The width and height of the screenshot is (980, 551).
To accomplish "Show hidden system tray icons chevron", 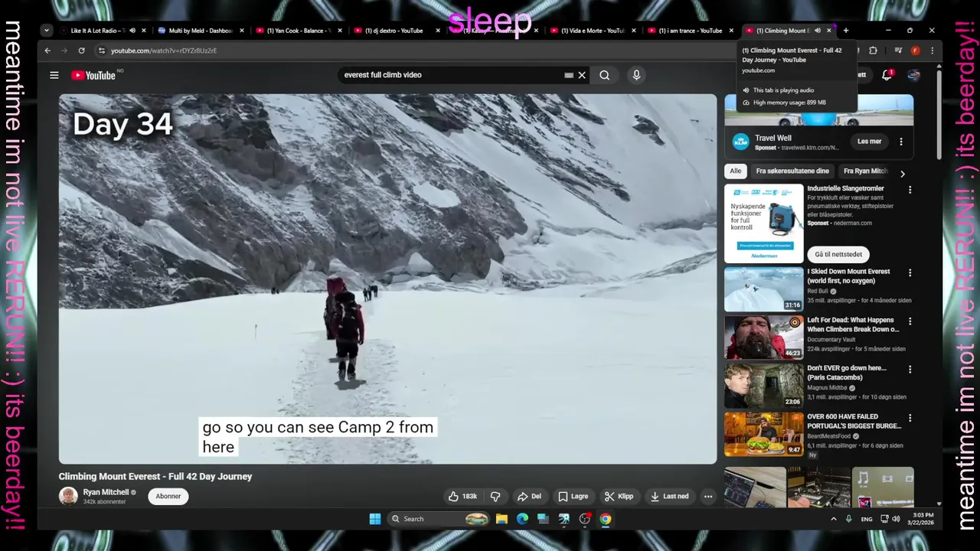I will (834, 519).
